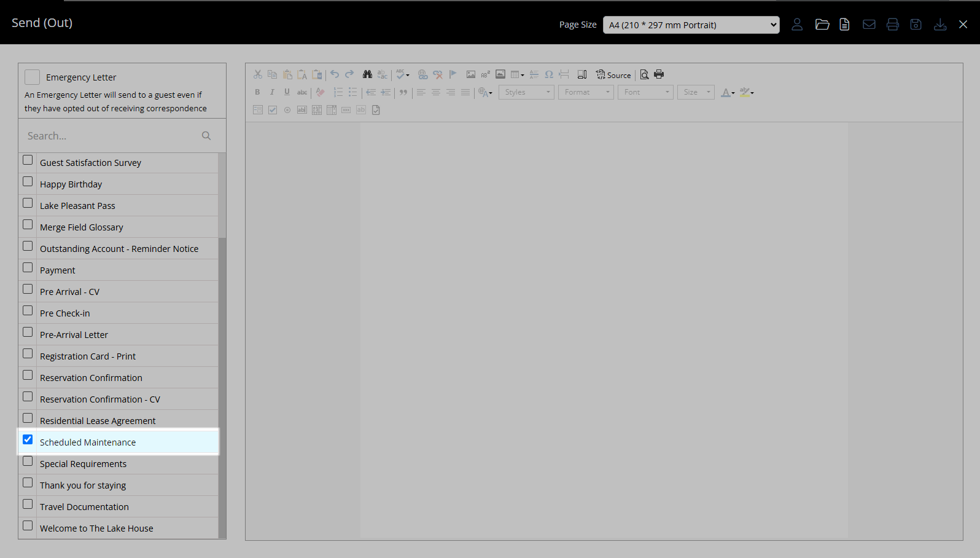This screenshot has width=980, height=558.
Task: Expand the Styles dropdown
Action: click(526, 92)
